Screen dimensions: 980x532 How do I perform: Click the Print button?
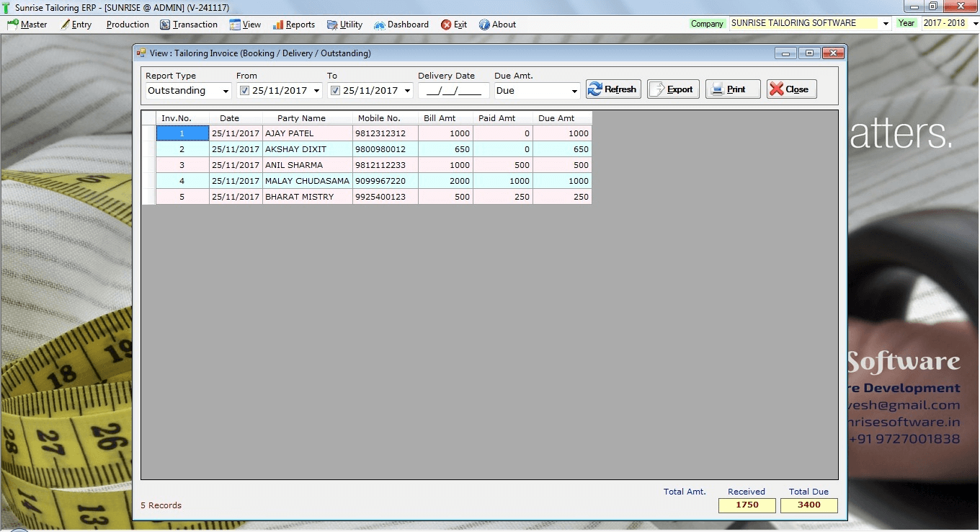[x=733, y=89]
